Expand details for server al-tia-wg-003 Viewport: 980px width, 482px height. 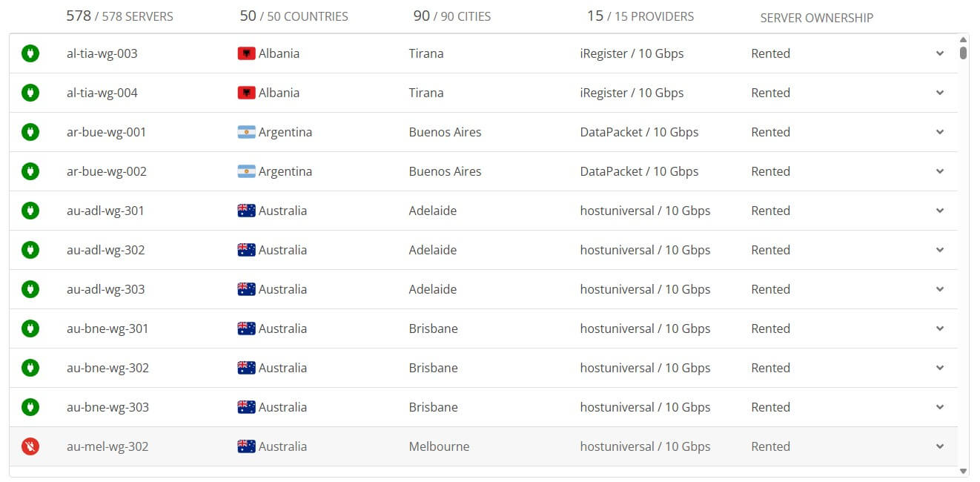pos(939,53)
